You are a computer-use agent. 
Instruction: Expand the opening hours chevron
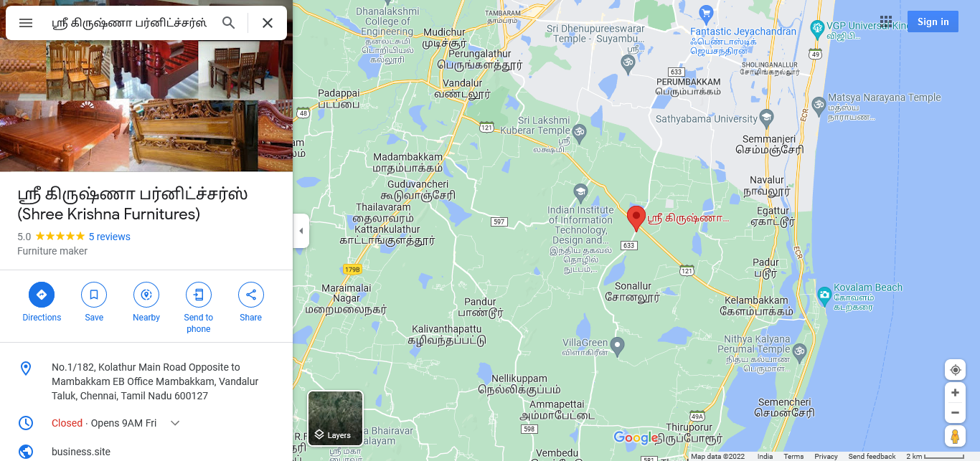pos(175,423)
